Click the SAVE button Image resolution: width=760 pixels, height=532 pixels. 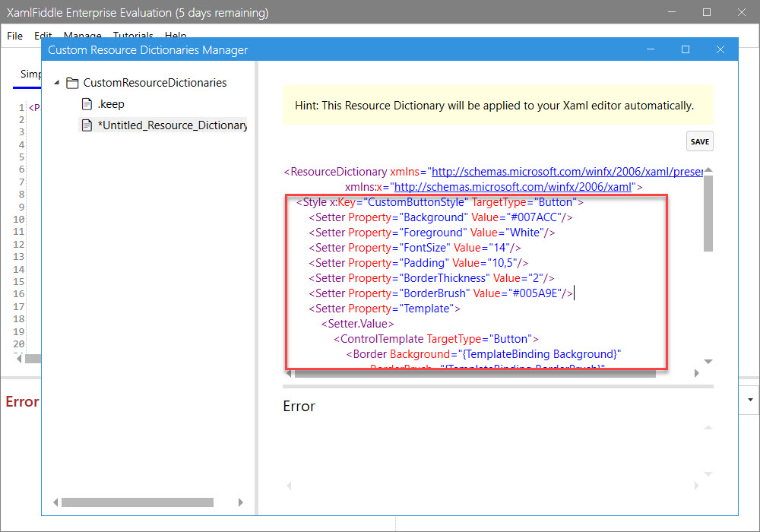click(x=699, y=141)
